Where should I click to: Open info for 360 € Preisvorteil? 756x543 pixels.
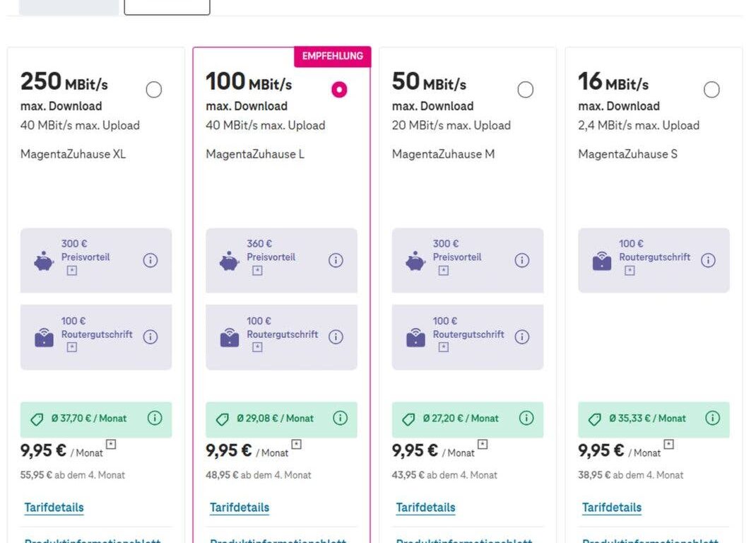(x=336, y=261)
